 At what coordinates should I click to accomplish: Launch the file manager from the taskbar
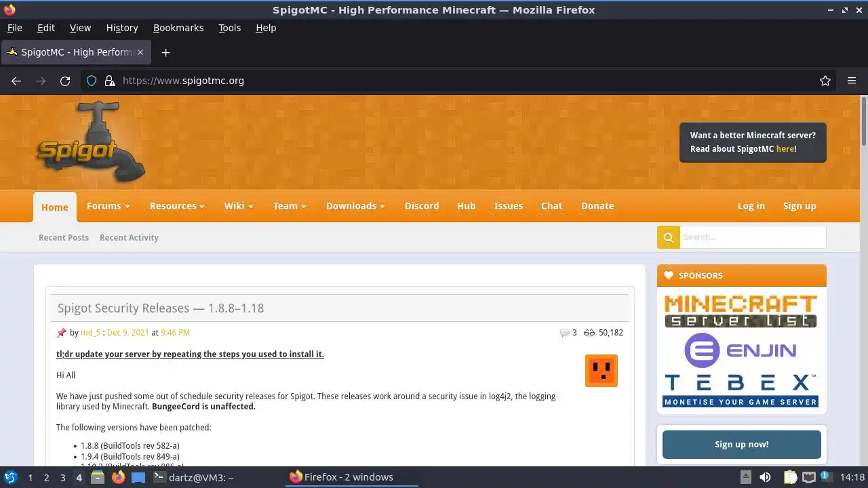coord(97,477)
